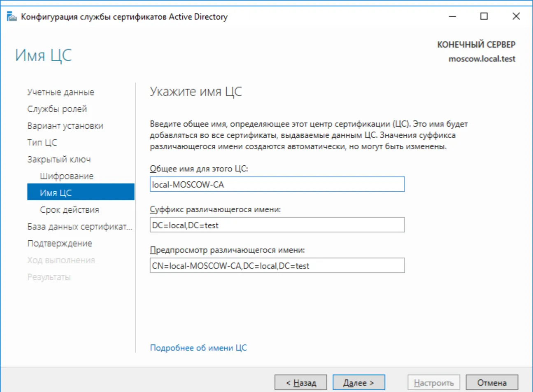The height and width of the screenshot is (392, 533).
Task: Minimize the configuration window
Action: (452, 16)
